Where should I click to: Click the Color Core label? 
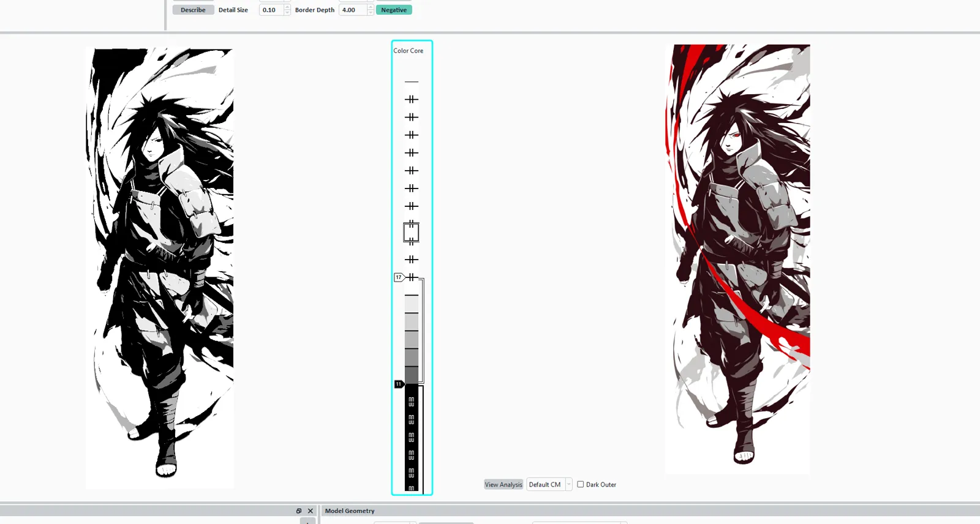(408, 51)
